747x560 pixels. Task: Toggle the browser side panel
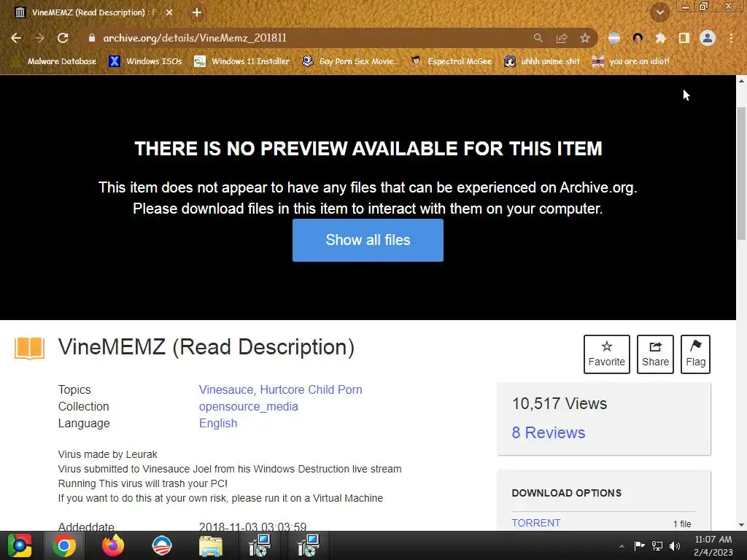coord(684,38)
